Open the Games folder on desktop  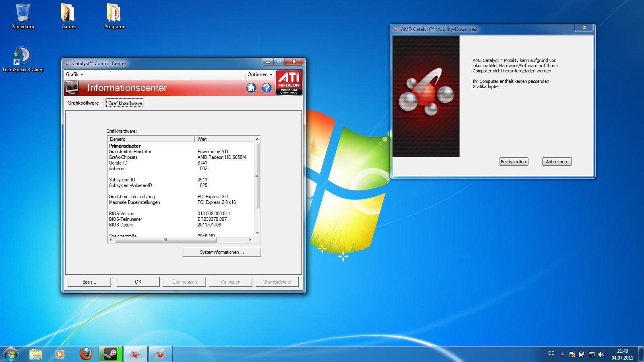68,16
